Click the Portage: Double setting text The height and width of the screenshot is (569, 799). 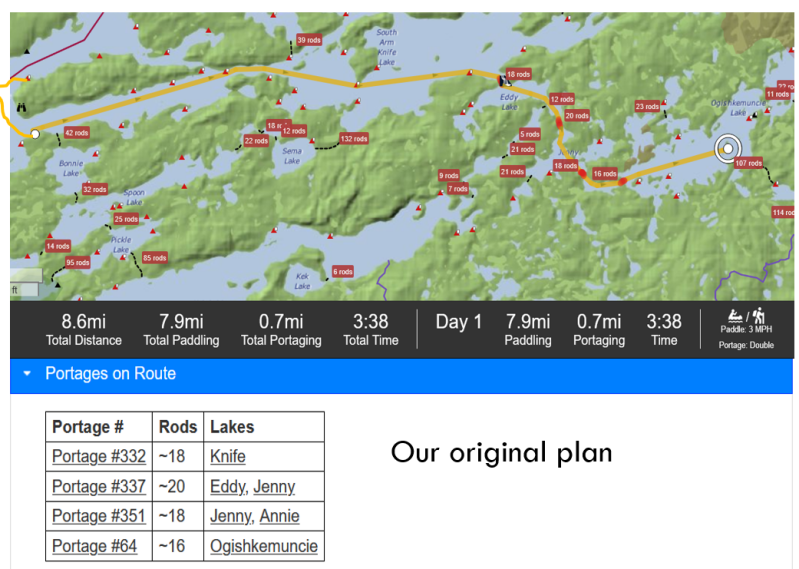coord(746,345)
